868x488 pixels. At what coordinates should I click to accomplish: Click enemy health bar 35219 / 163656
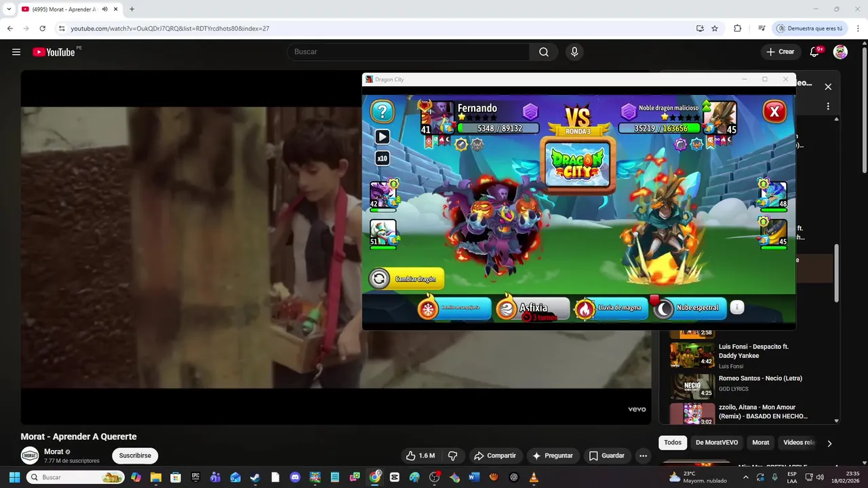[x=660, y=128]
